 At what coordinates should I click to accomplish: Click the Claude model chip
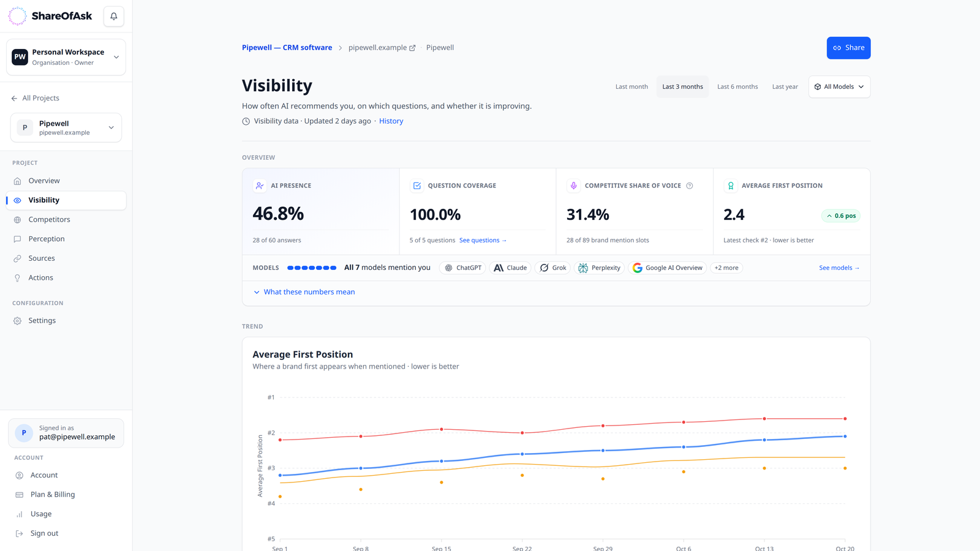click(x=510, y=268)
